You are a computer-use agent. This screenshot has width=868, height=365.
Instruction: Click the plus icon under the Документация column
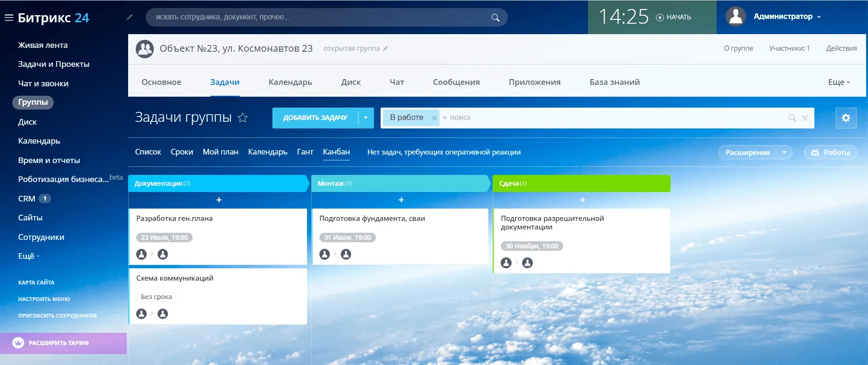(x=219, y=200)
